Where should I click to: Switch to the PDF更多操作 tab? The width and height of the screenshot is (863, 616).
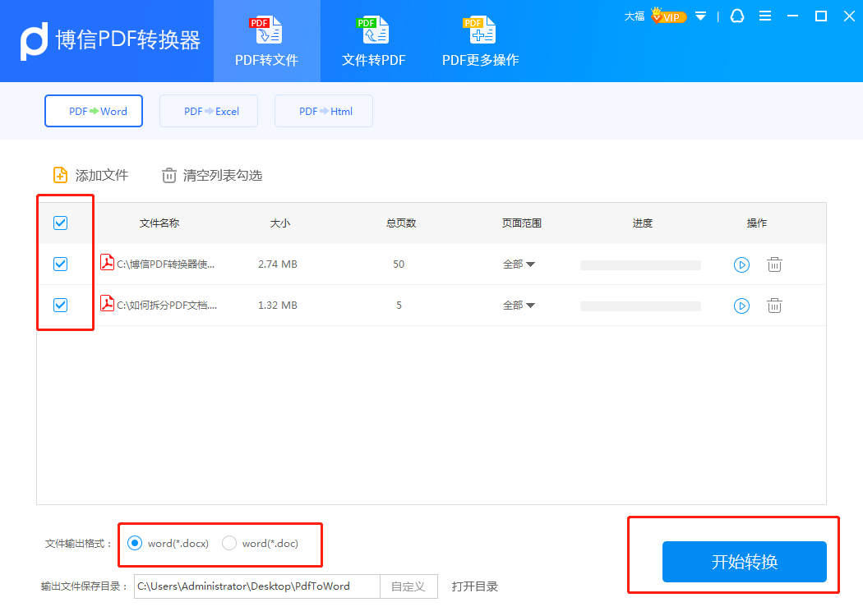tap(480, 41)
